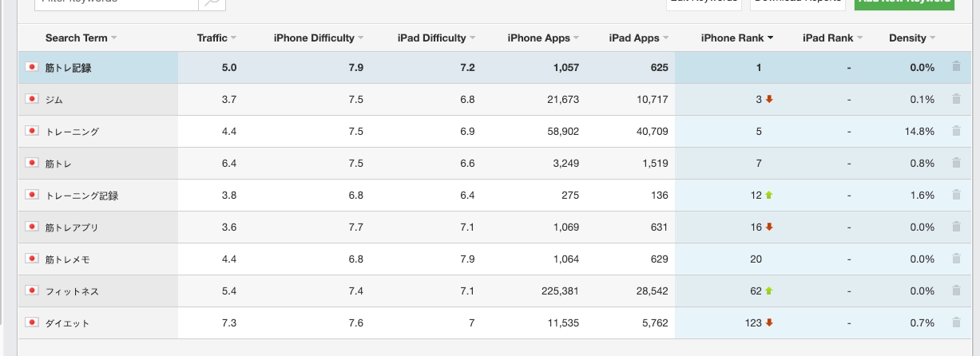This screenshot has width=980, height=356.
Task: Delete the 筋トレ記録 keyword row
Action: (x=956, y=67)
